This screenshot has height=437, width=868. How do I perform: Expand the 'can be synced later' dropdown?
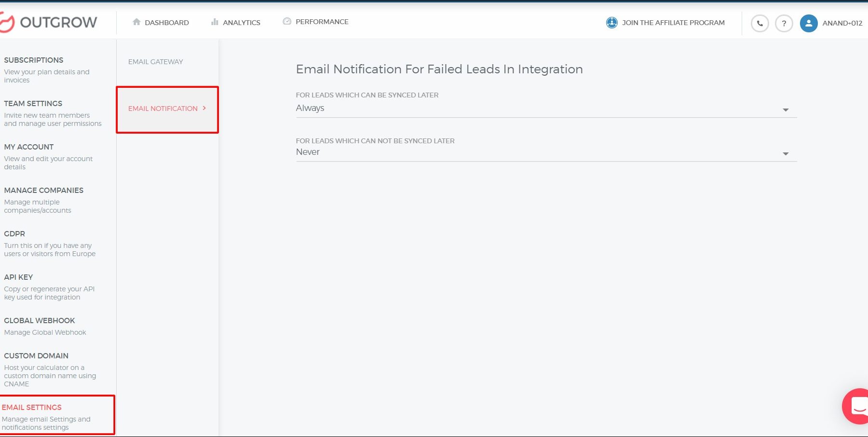click(x=785, y=109)
